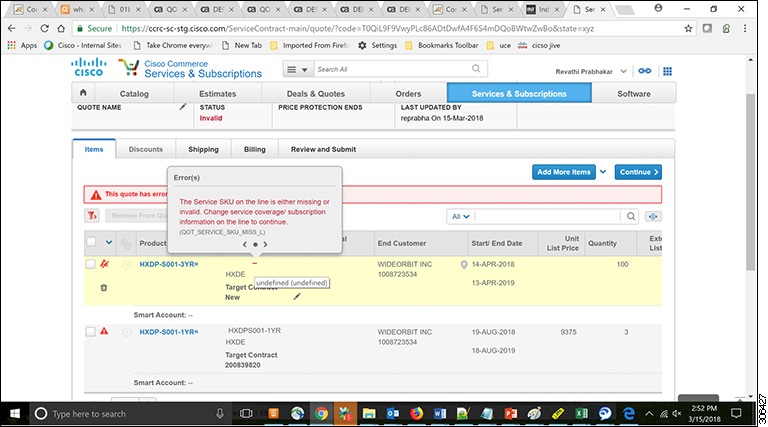Open the Services & Subscriptions tab
Image resolution: width=768 pixels, height=427 pixels.
(x=519, y=94)
